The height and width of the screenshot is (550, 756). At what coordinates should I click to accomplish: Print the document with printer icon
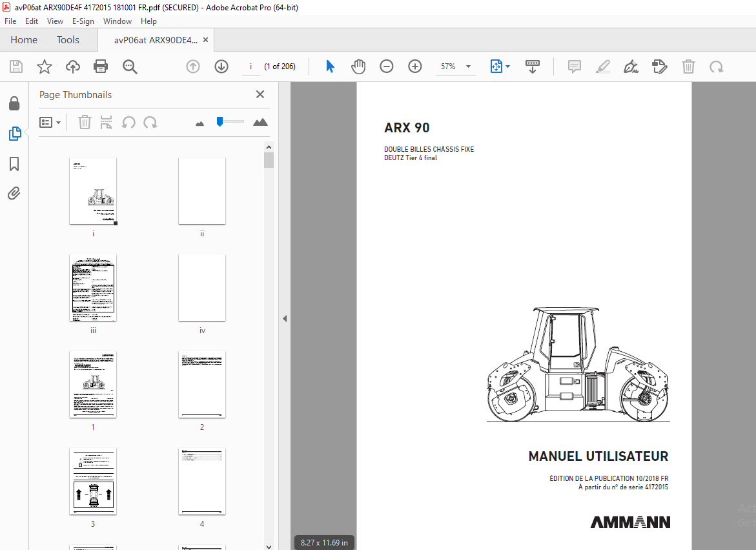coord(101,66)
